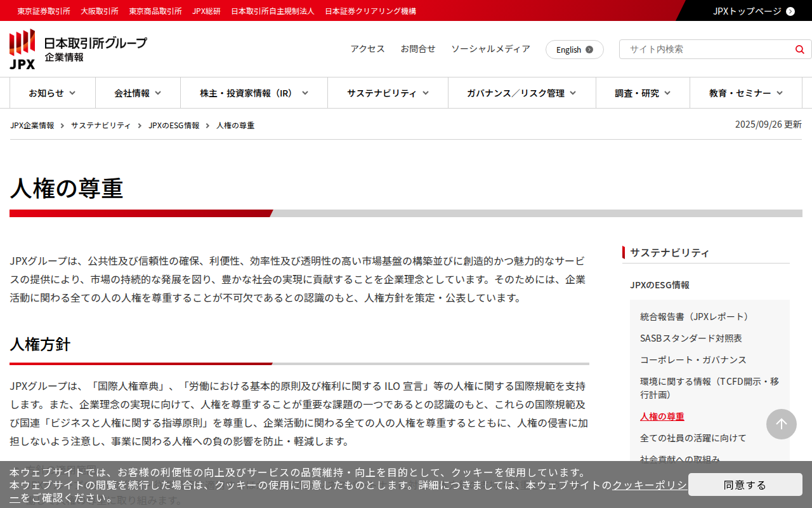Open the 大阪取引所 link
Viewport: 812px width, 508px height.
100,11
